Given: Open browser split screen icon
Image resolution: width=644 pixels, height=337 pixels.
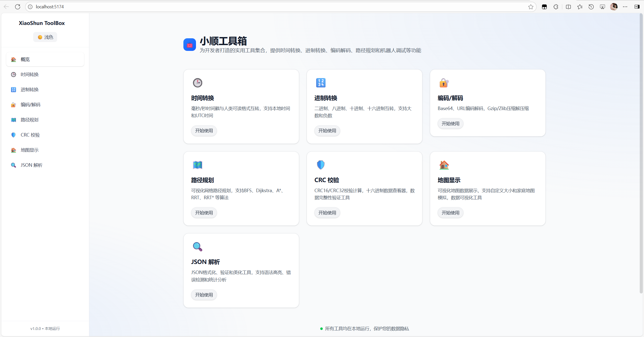Looking at the screenshot, I should pyautogui.click(x=568, y=7).
